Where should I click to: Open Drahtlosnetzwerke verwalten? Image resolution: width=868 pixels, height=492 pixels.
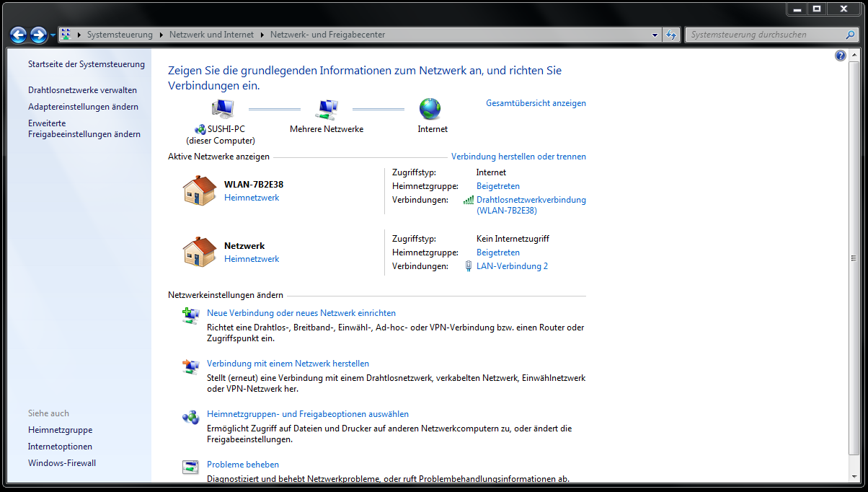pos(82,90)
